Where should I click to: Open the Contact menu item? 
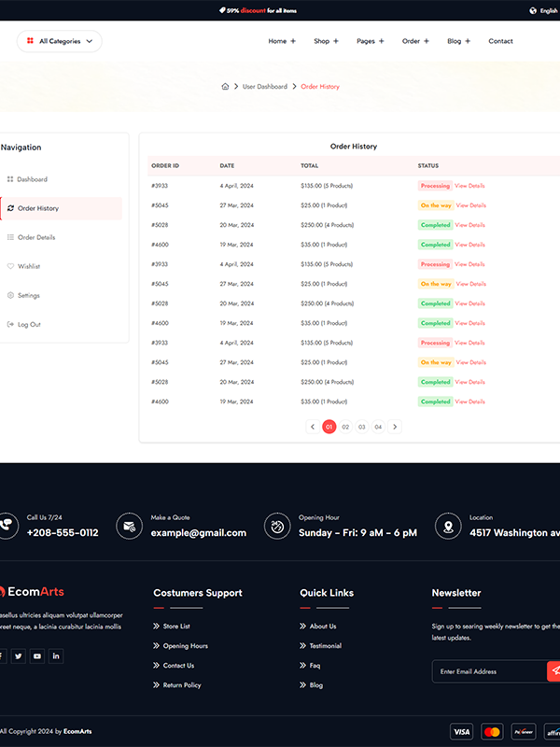point(500,41)
